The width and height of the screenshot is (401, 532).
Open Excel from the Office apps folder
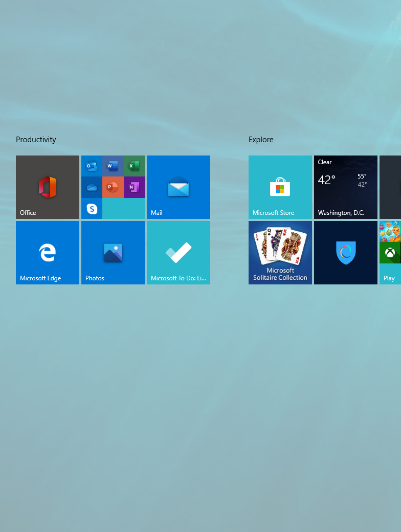tap(135, 166)
